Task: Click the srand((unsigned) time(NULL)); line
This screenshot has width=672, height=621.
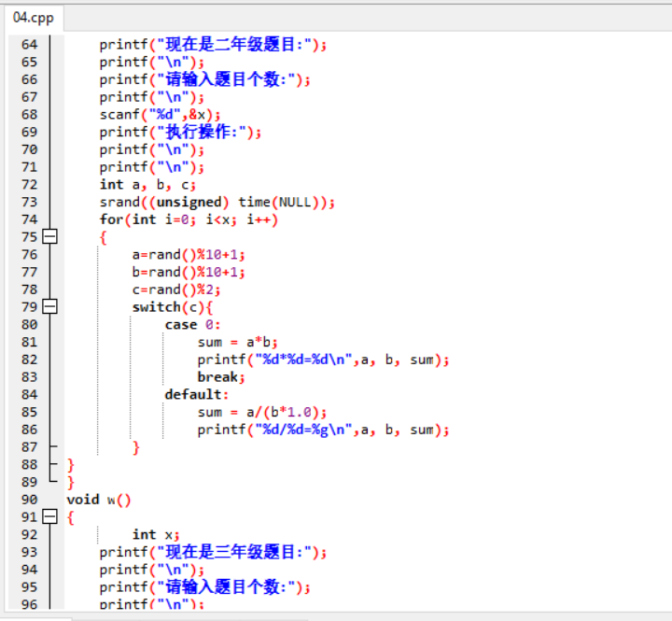Action: pos(217,202)
